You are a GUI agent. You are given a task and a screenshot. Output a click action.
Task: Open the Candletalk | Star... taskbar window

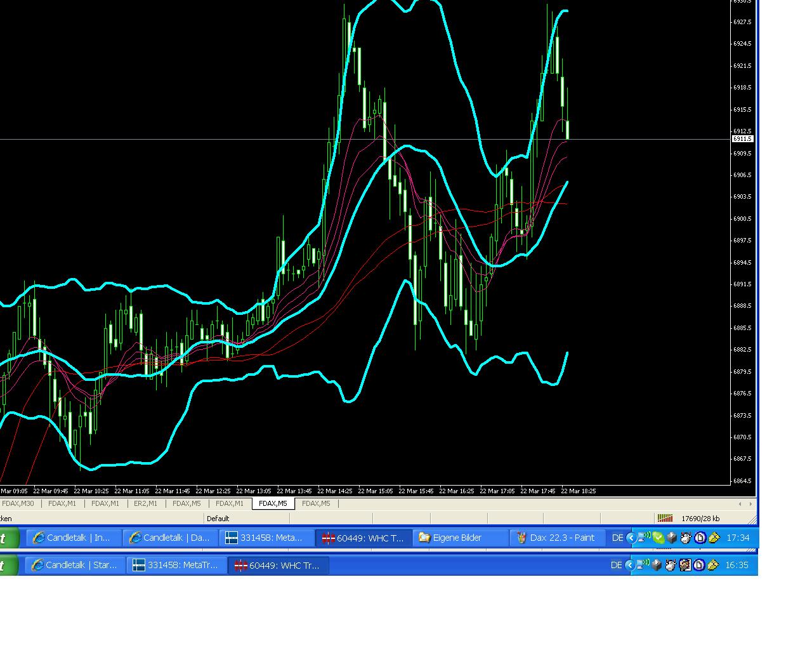[75, 565]
